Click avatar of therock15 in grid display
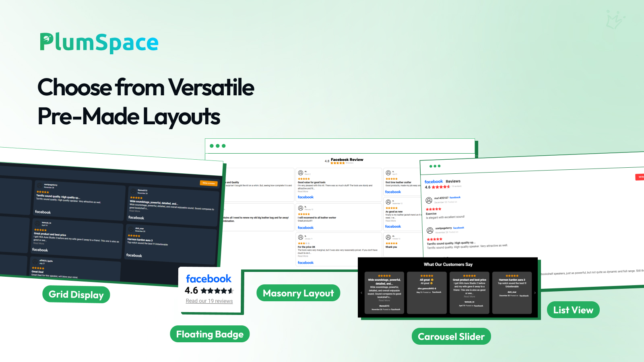Viewport: 644px width, 362px height. 133,191
